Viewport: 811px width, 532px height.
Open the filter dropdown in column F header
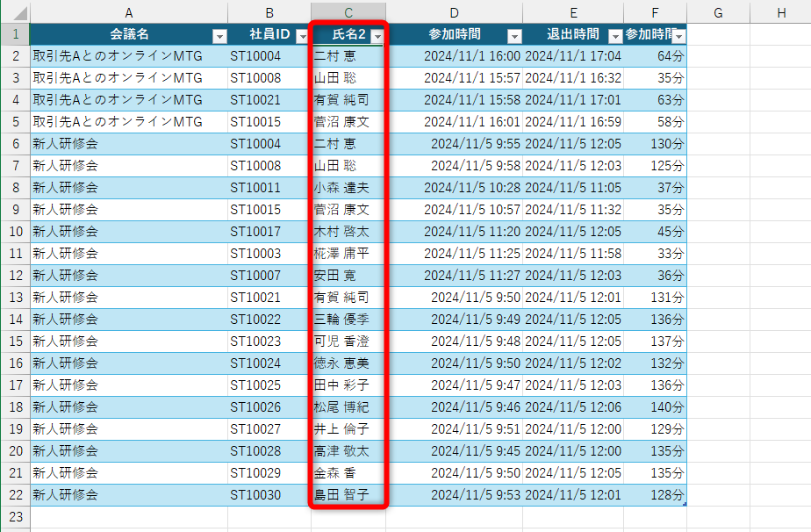tap(679, 36)
